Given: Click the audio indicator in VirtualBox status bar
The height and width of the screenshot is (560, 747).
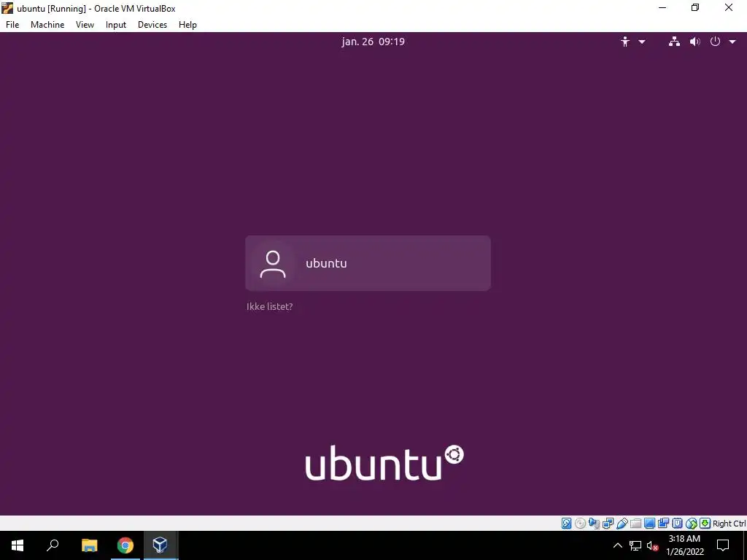Looking at the screenshot, I should point(594,524).
